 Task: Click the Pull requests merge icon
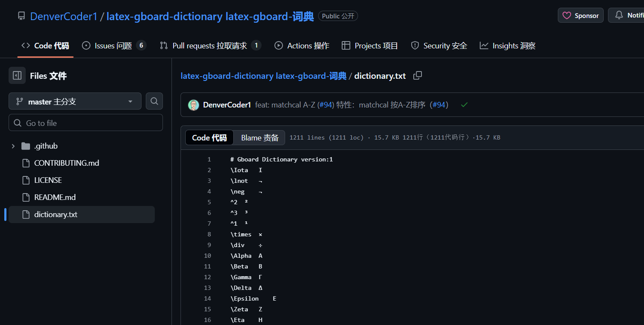point(164,45)
